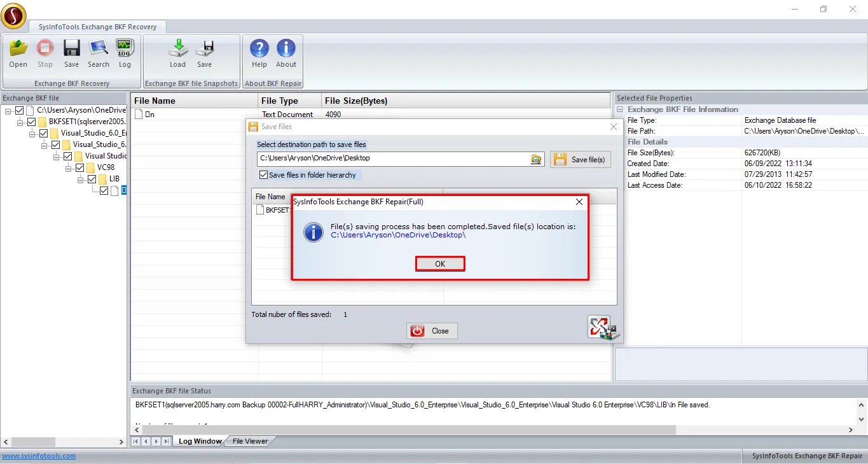Toggle the Visual Studio folder checkbox
Image resolution: width=868 pixels, height=464 pixels.
coord(68,156)
